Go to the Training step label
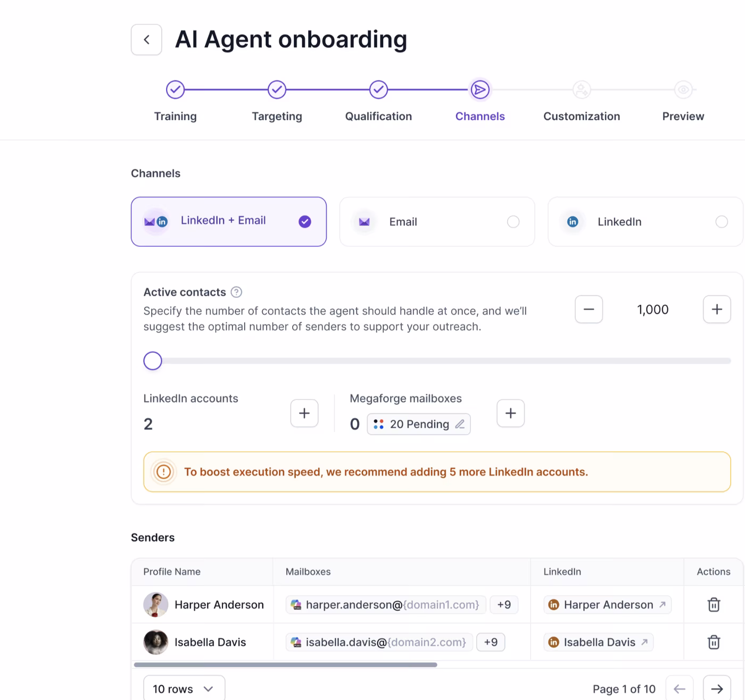Viewport: 745px width, 700px height. (175, 116)
